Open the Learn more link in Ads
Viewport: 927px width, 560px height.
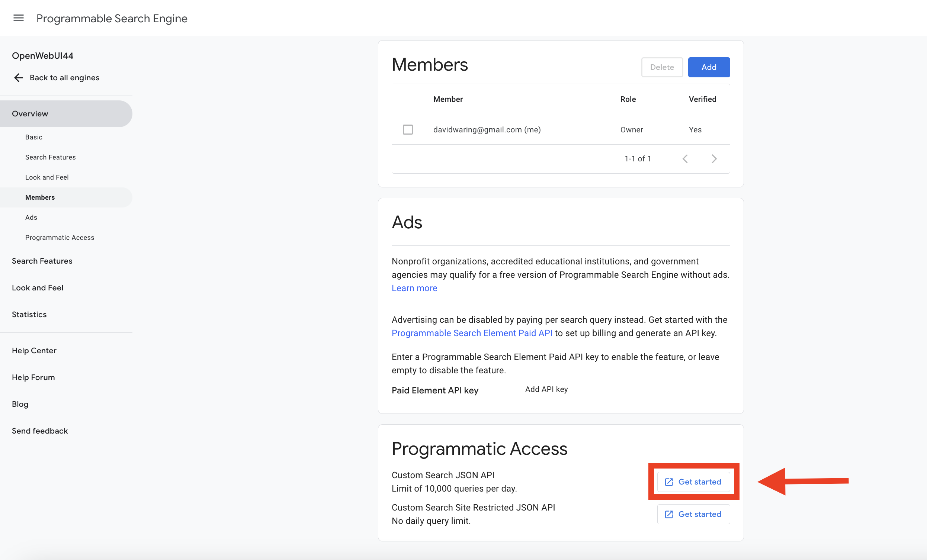coord(414,288)
